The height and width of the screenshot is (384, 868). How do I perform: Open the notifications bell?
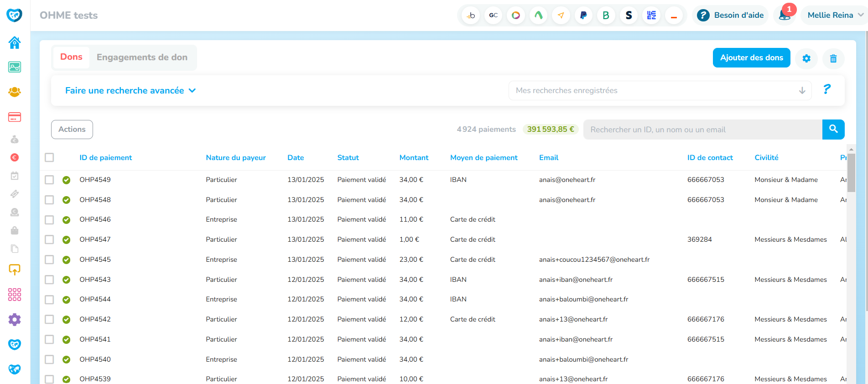click(785, 15)
